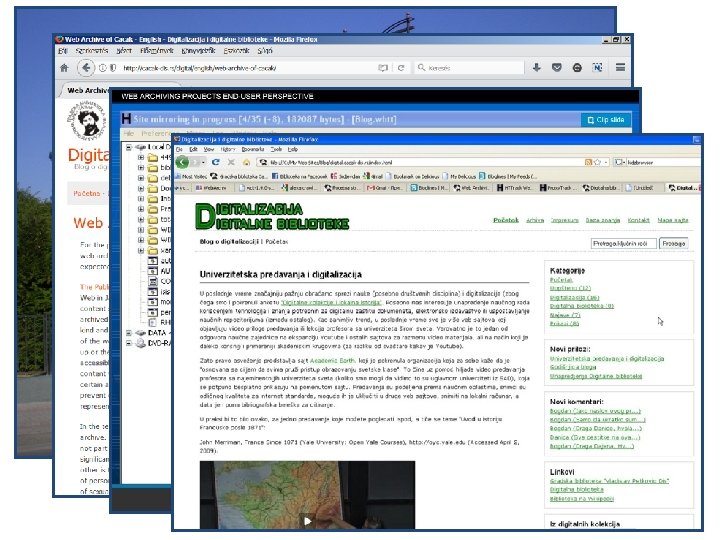The width and height of the screenshot is (720, 540).
Task: Open the Help menu in the front Firefox window
Action: 292,149
